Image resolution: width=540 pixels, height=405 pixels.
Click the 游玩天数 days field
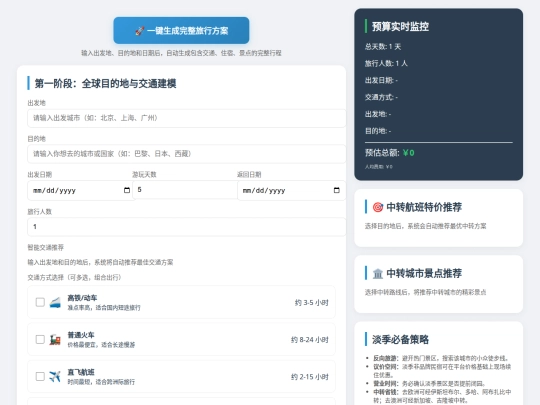[185, 190]
